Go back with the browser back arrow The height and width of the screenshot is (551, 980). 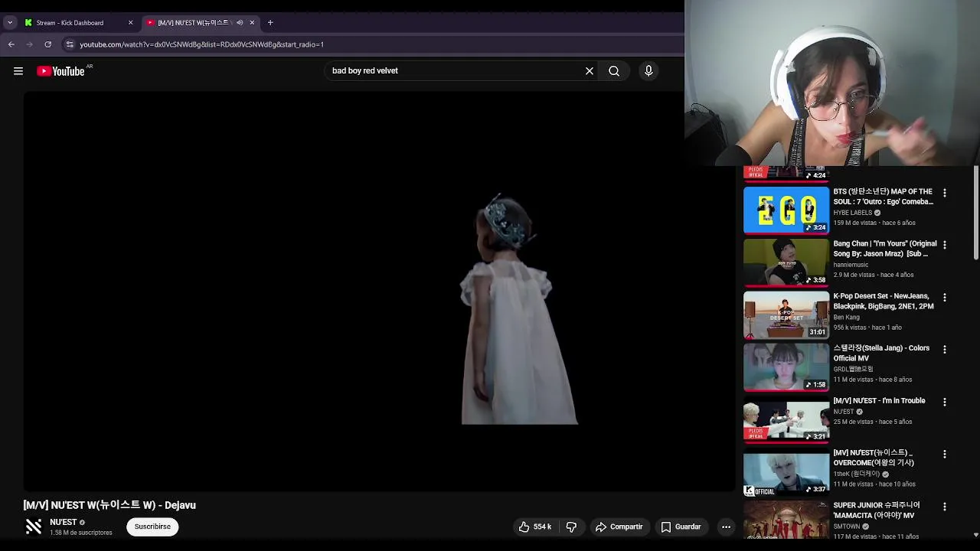coord(11,44)
